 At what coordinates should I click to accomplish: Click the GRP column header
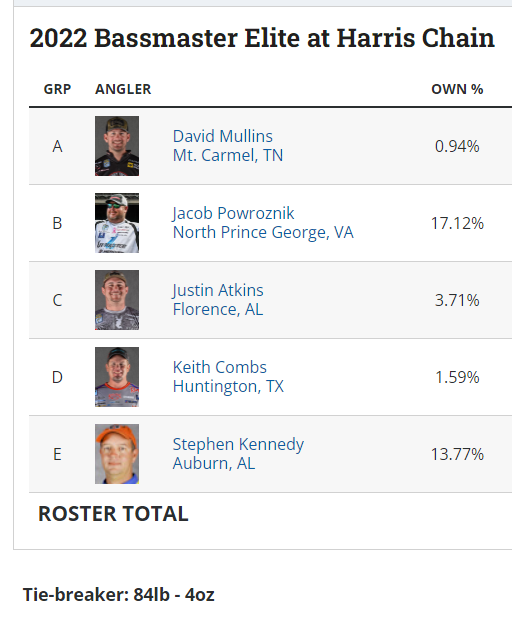coord(57,89)
